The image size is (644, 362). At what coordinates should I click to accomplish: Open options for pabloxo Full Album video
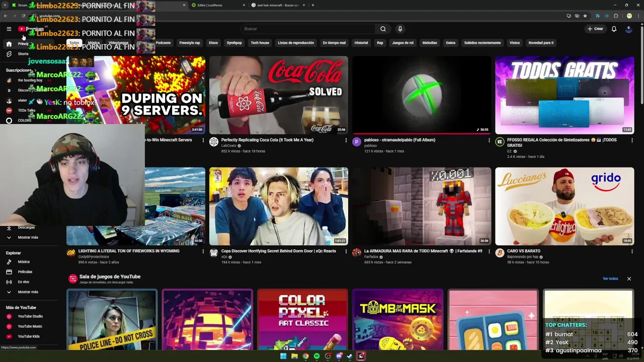click(x=489, y=140)
